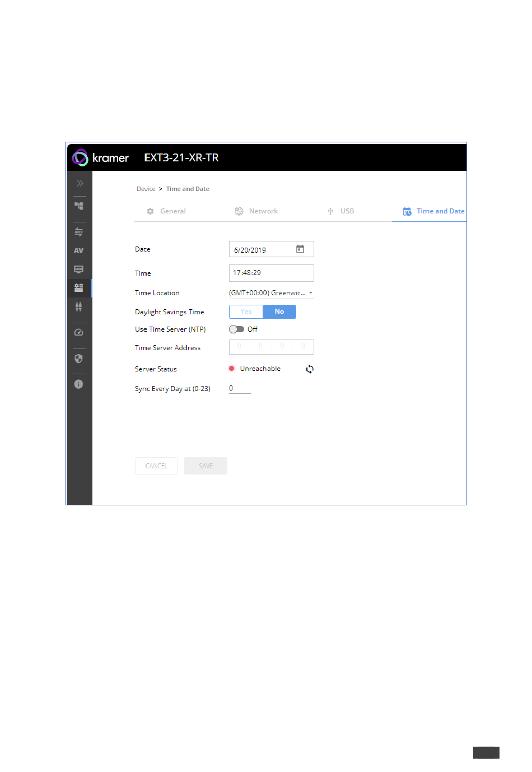Click the General tab gear icon

pyautogui.click(x=150, y=211)
